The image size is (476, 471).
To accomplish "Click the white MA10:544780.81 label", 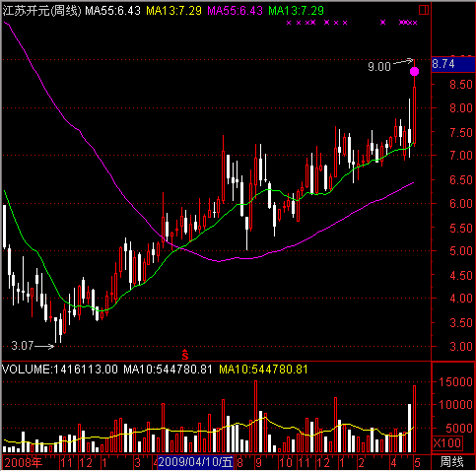I will [168, 370].
